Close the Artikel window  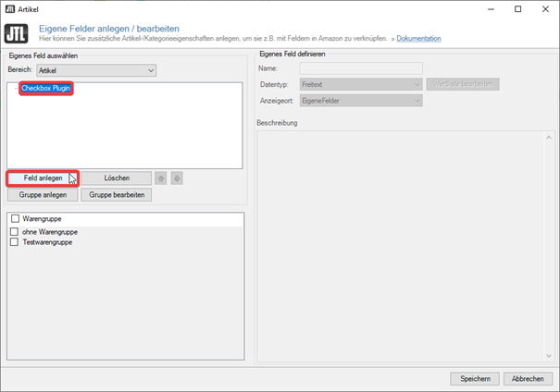[545, 9]
